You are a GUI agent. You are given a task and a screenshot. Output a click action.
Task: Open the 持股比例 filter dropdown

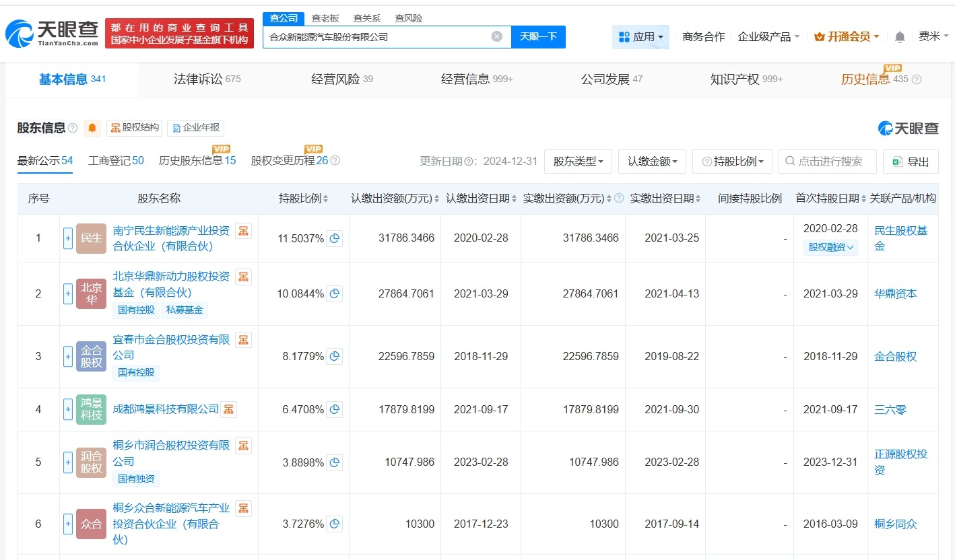732,161
